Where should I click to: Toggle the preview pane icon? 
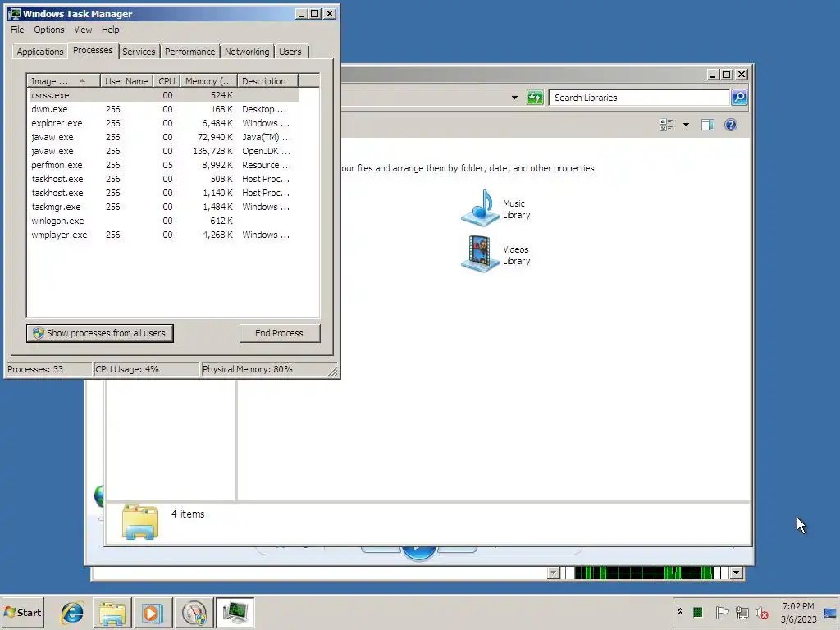[x=708, y=125]
